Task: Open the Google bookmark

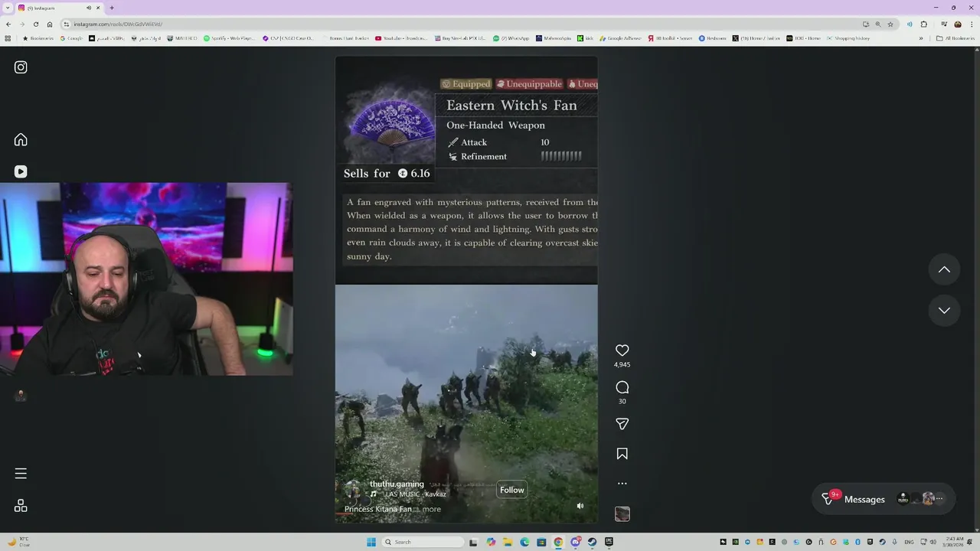Action: [71, 38]
